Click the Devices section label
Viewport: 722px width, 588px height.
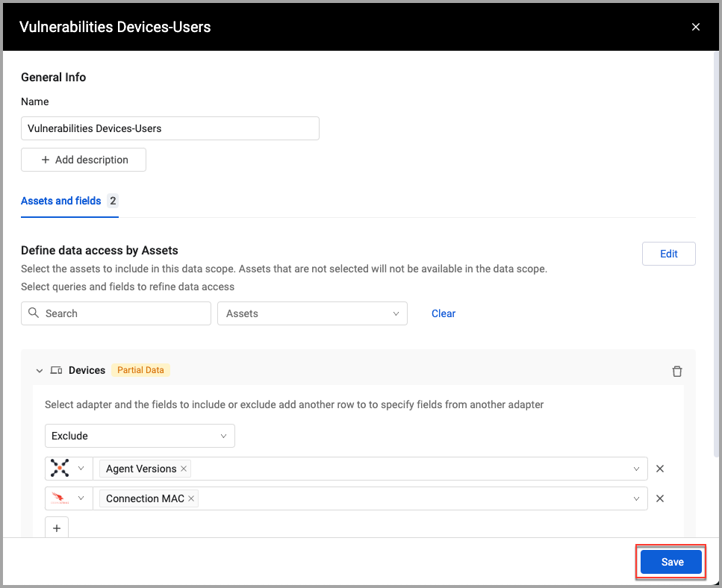coord(87,370)
